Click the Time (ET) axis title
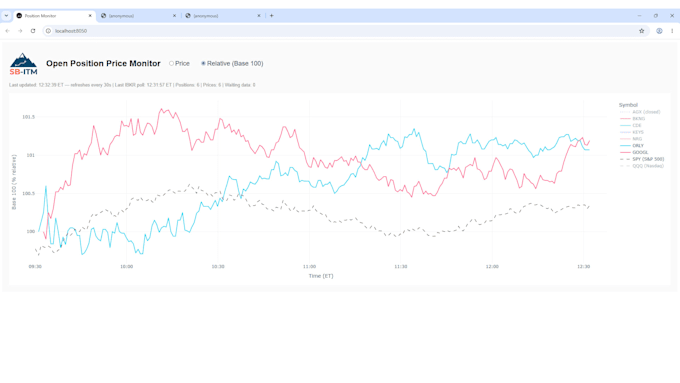The height and width of the screenshot is (383, 680). point(321,276)
